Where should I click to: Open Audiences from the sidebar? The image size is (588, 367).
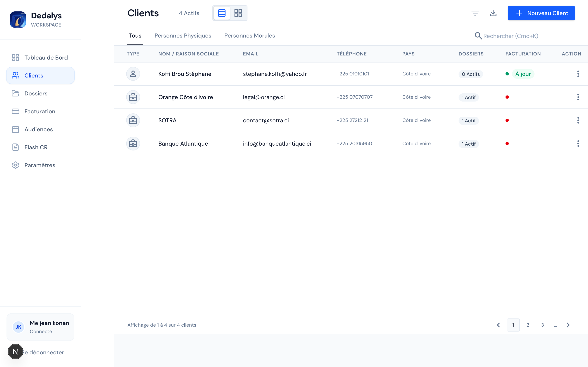pos(38,129)
